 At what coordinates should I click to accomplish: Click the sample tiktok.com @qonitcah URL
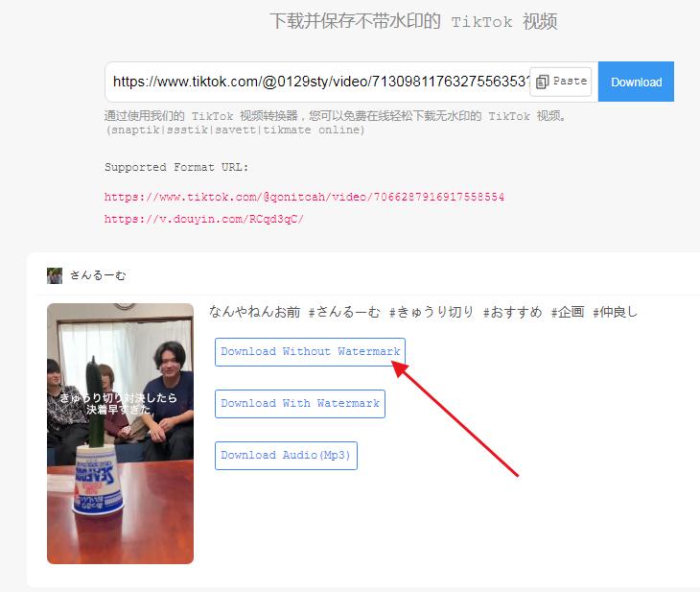point(304,197)
